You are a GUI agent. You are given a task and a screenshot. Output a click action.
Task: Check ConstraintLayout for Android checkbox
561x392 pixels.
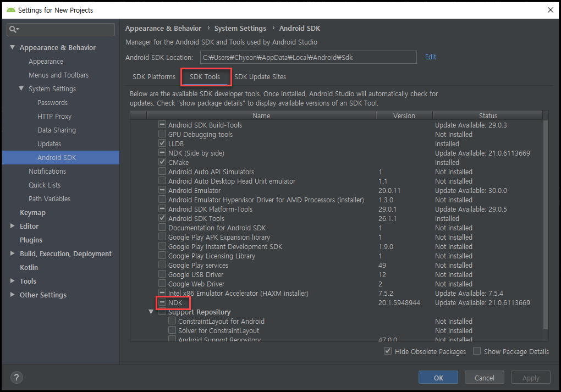[x=172, y=321]
